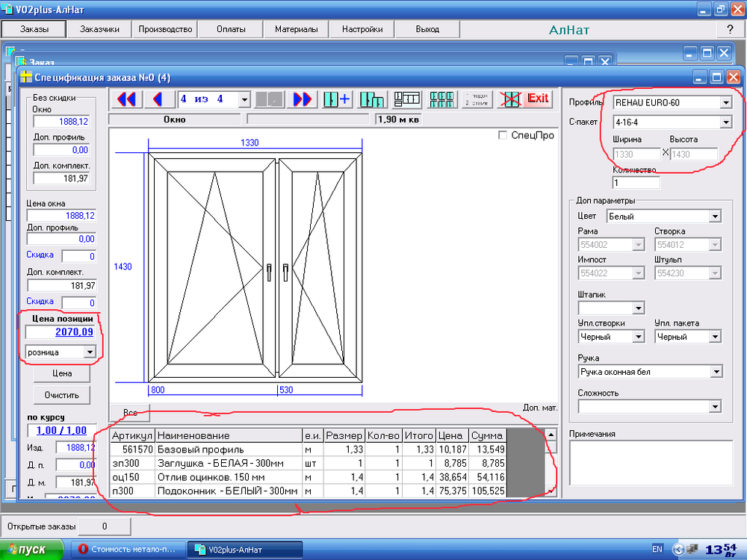Click the delete window crossed-out icon
Viewport: 747px width, 560px height.
tap(510, 99)
